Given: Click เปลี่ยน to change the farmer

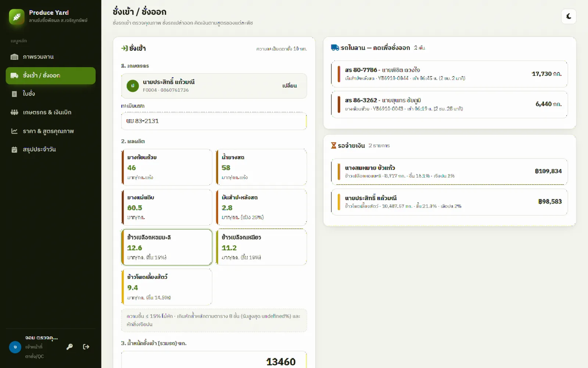Looking at the screenshot, I should click(290, 86).
